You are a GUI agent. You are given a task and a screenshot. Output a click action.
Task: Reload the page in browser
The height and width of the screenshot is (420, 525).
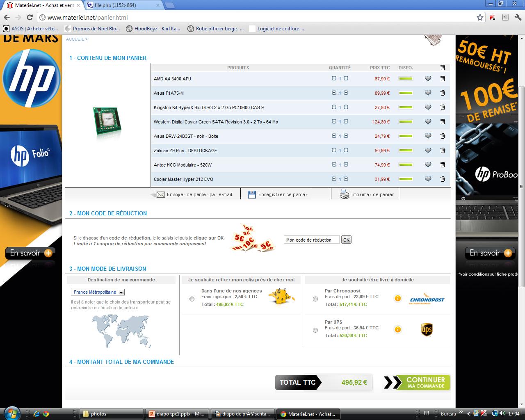pyautogui.click(x=30, y=17)
